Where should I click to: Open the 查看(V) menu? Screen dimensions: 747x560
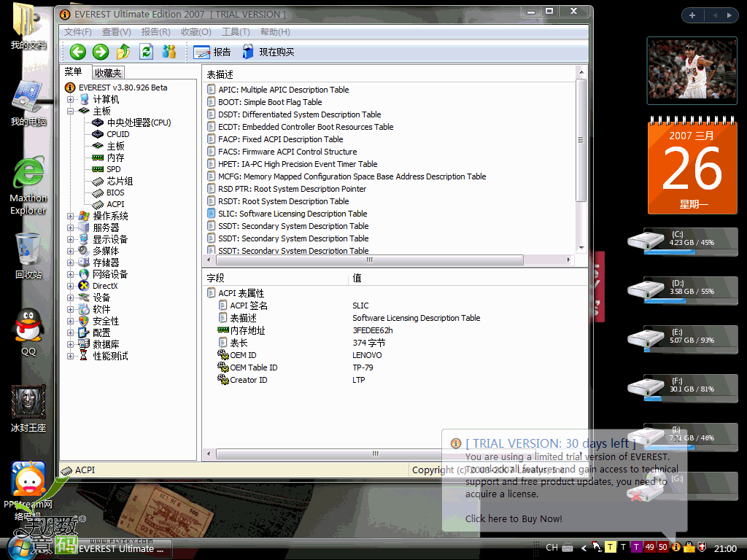click(x=116, y=32)
